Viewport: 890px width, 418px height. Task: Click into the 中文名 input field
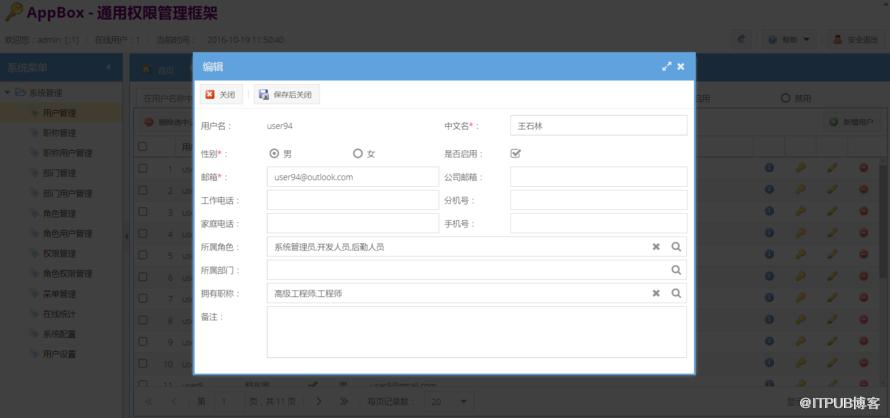[598, 126]
